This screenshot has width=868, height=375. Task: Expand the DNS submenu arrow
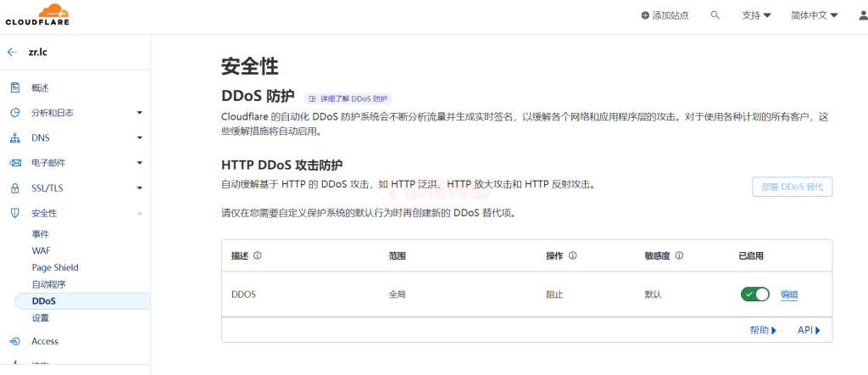click(x=140, y=138)
